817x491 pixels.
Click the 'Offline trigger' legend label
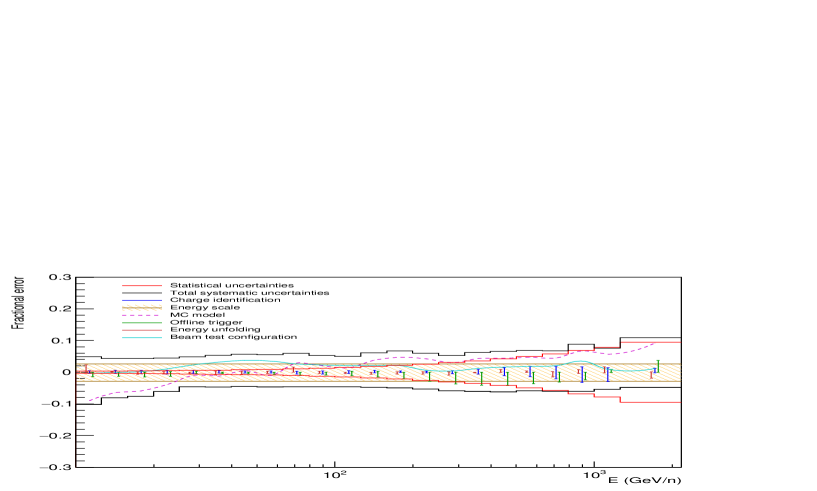(x=206, y=323)
